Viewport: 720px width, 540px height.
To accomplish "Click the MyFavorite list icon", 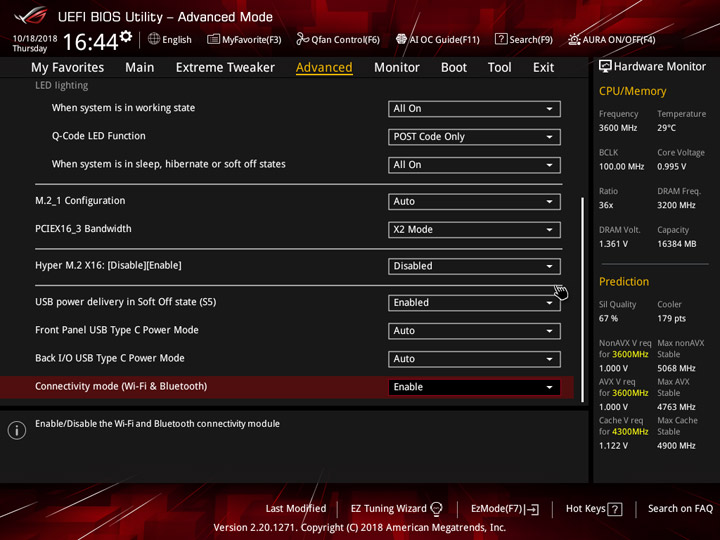I will (x=213, y=39).
